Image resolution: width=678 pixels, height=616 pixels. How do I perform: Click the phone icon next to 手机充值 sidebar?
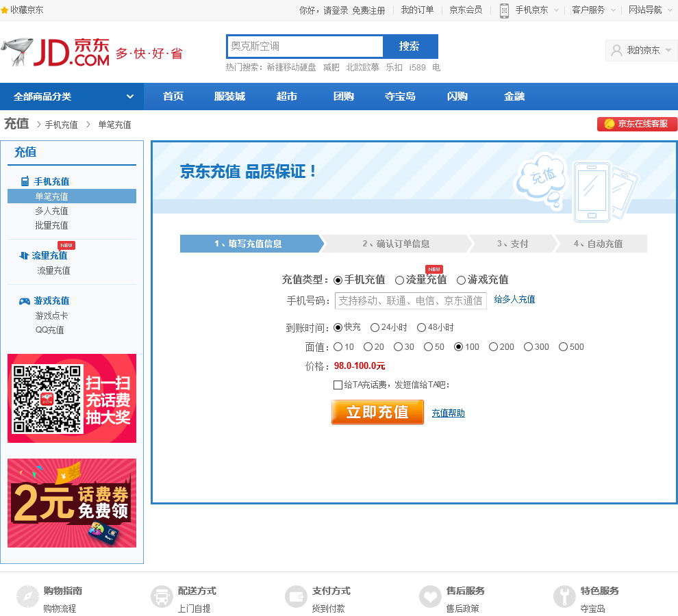(x=25, y=181)
